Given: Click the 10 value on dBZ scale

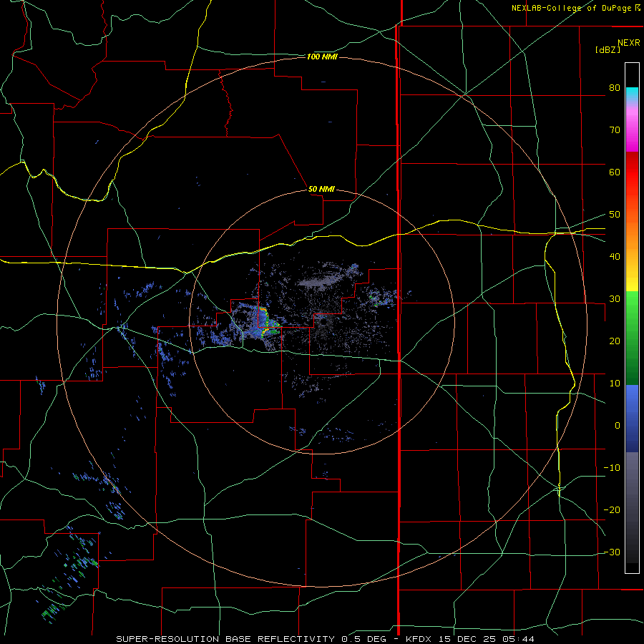Looking at the screenshot, I should point(615,384).
